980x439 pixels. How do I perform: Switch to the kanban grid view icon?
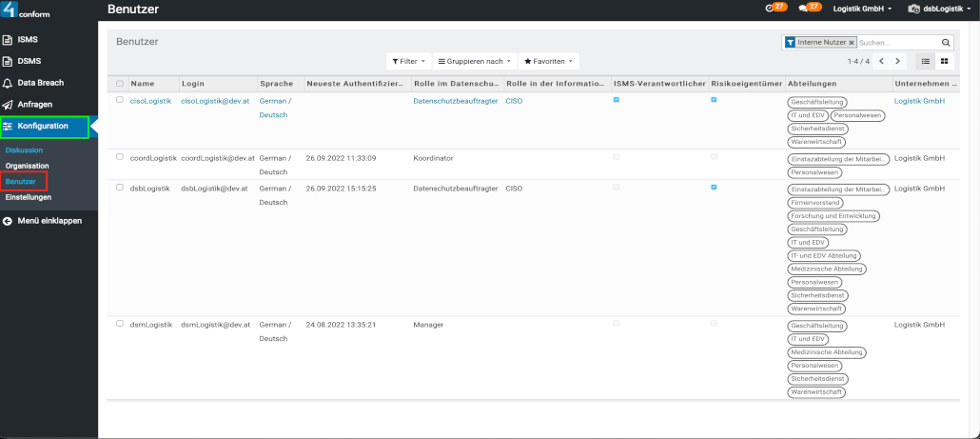[945, 61]
